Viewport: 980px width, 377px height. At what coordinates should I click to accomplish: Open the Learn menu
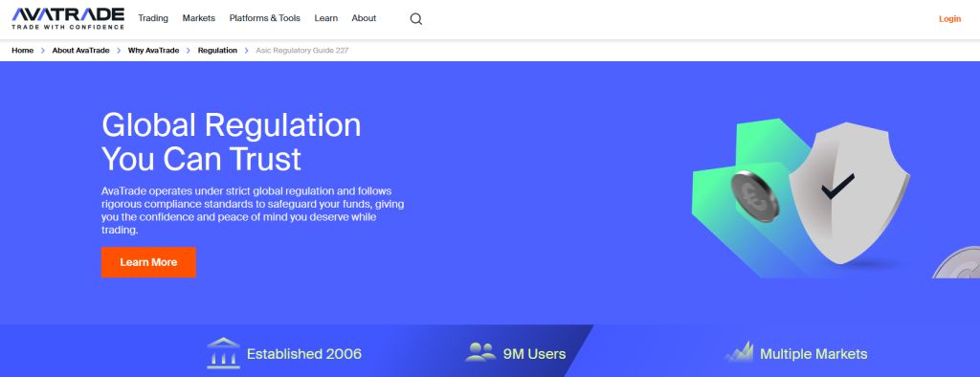[x=326, y=18]
